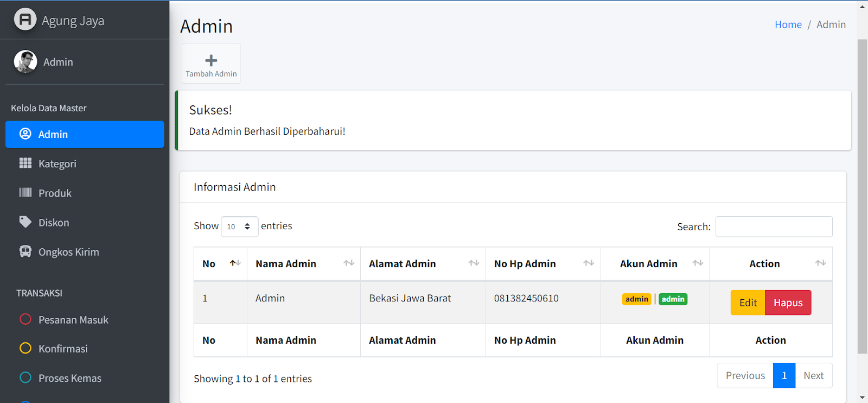Viewport: 868px width, 403px height.
Task: Click inside the Search input field
Action: [x=774, y=226]
